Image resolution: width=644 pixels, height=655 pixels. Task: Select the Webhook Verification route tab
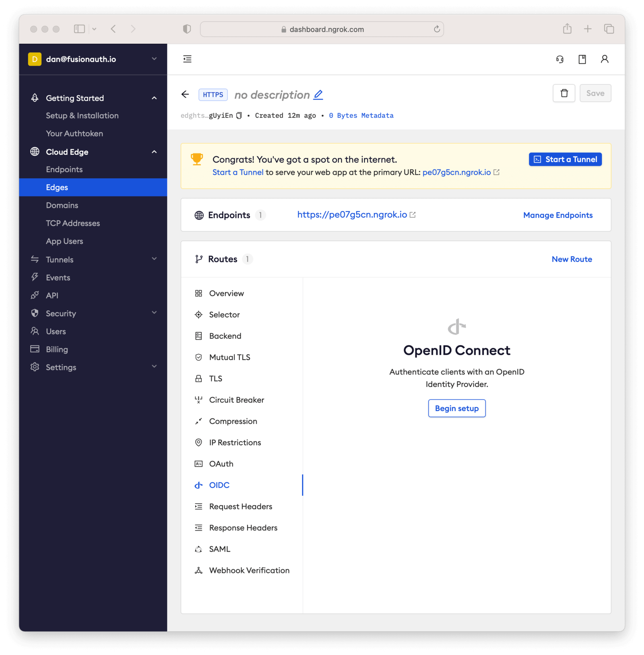pyautogui.click(x=242, y=571)
